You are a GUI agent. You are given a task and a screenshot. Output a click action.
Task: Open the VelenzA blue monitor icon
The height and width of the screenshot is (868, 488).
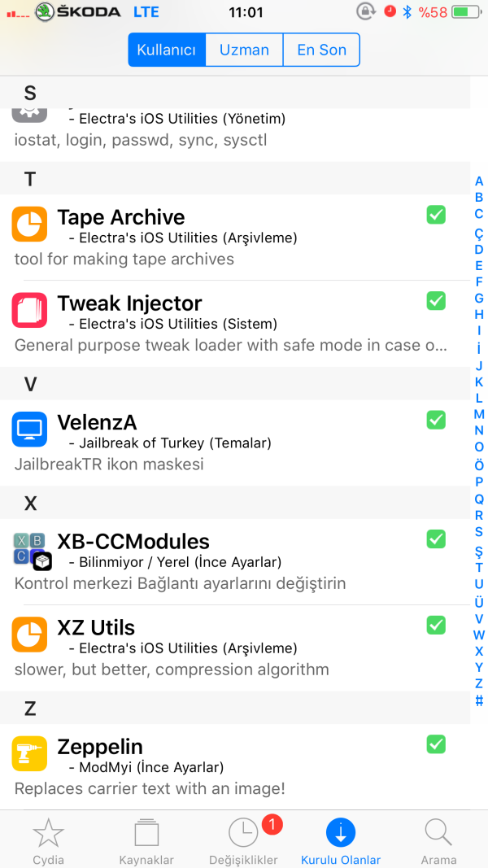coord(29,429)
